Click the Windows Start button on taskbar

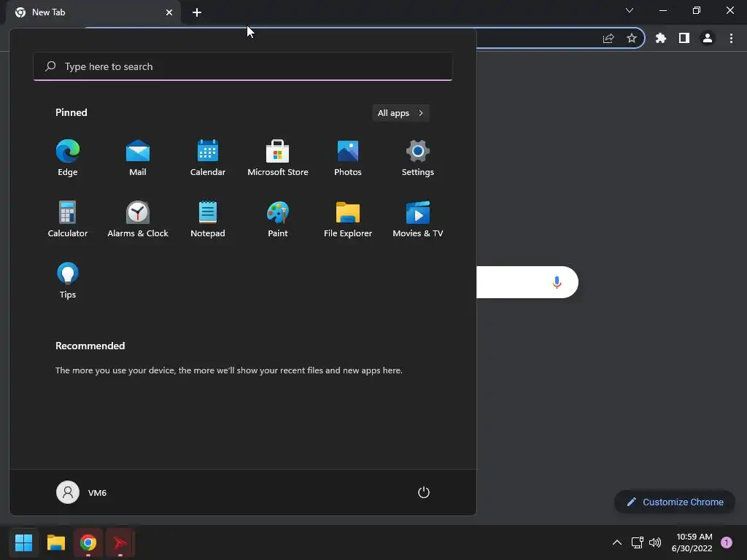(x=23, y=542)
